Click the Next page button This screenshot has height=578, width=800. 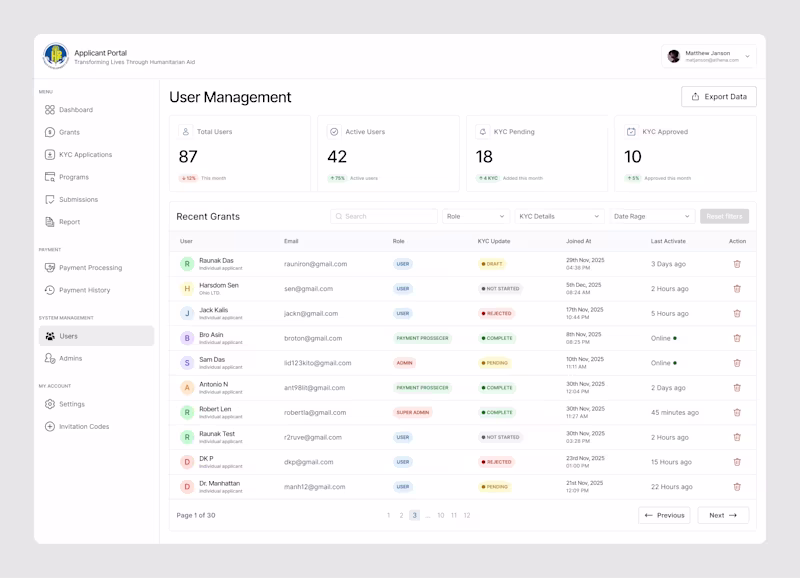[723, 515]
